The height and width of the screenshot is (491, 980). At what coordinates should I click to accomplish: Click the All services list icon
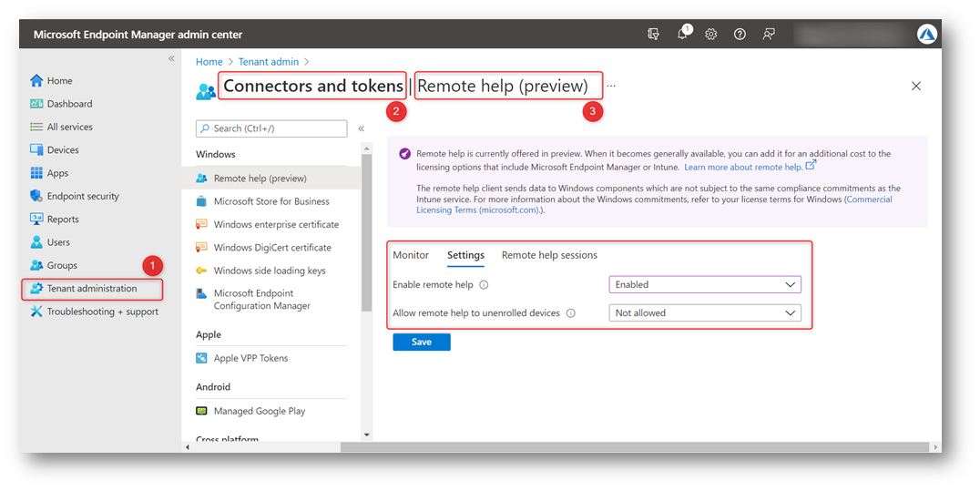(36, 127)
